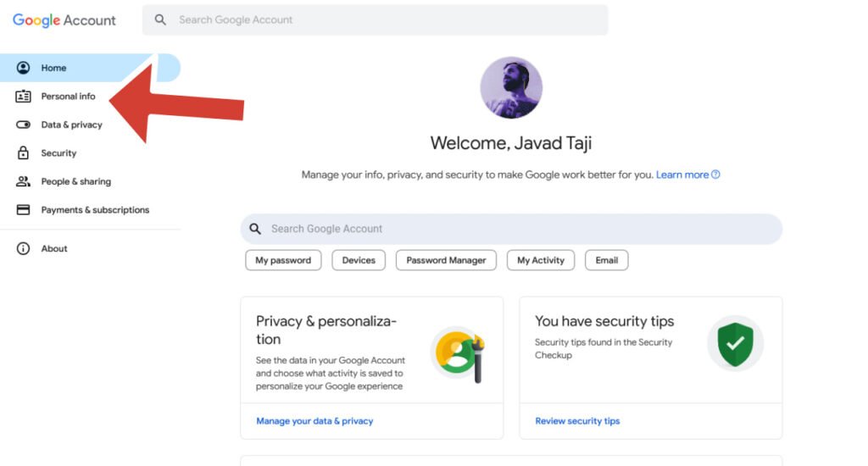Open the Password Manager shortcut

click(446, 260)
